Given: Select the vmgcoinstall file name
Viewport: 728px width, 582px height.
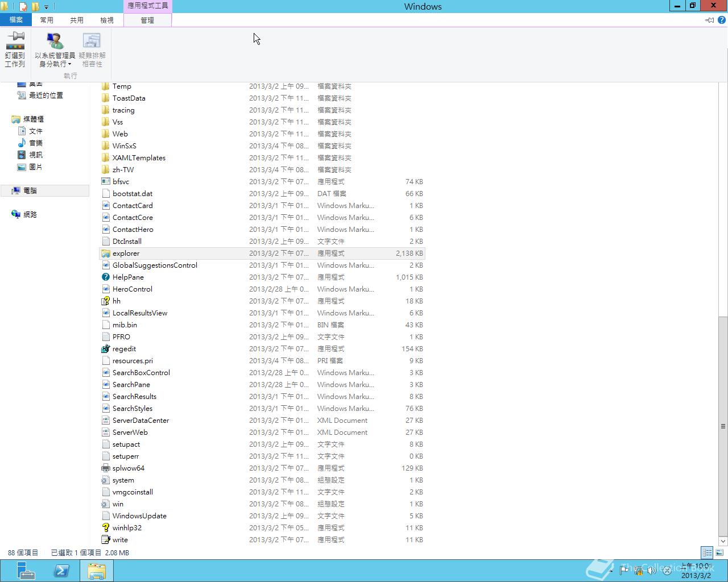Looking at the screenshot, I should click(133, 492).
